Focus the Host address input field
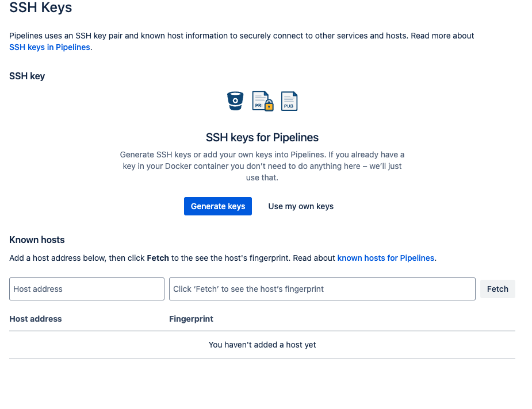 pyautogui.click(x=87, y=289)
